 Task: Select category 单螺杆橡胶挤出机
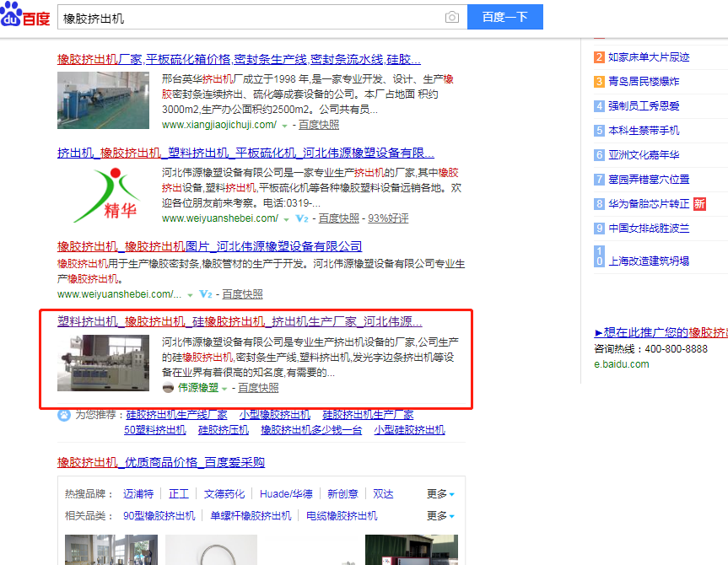pos(251,516)
